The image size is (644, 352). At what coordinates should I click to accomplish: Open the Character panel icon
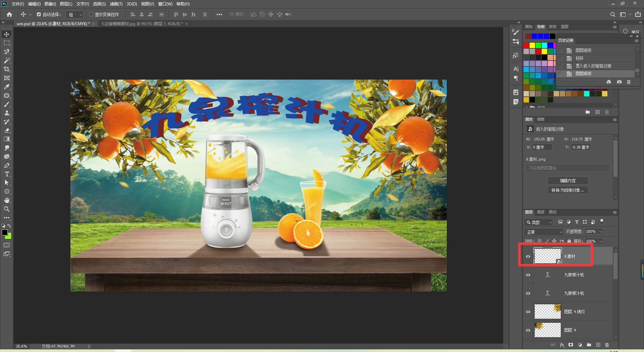(516, 69)
